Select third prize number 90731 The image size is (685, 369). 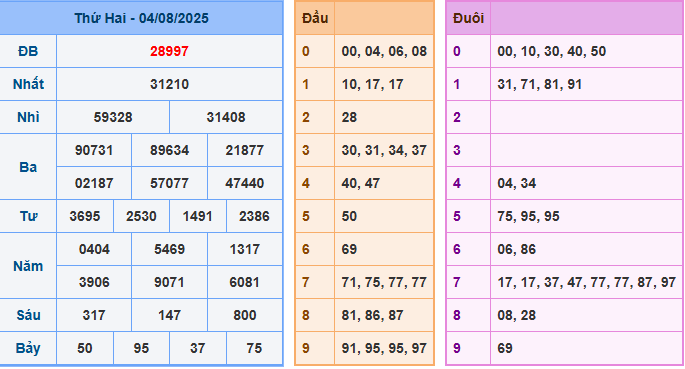point(94,150)
